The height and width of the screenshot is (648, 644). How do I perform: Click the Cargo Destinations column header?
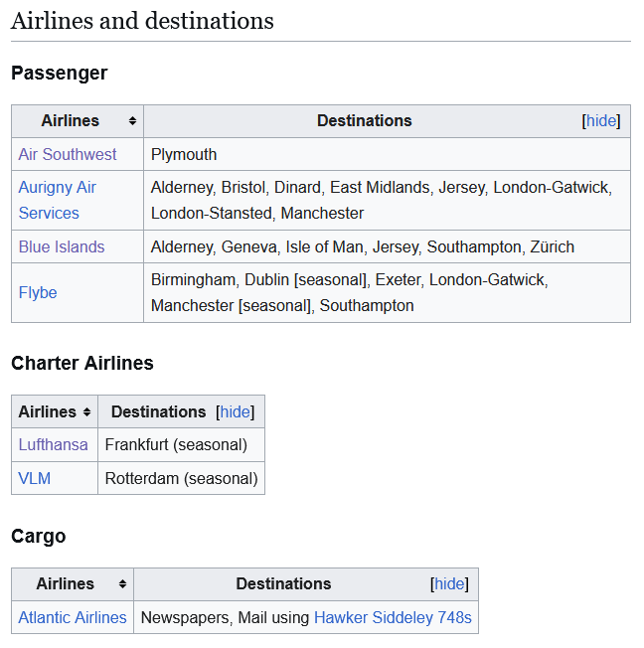(283, 584)
